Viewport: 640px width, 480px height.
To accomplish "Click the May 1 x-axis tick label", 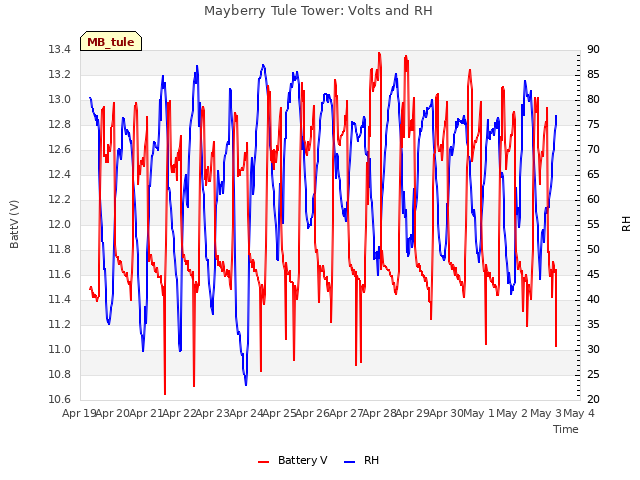I will point(479,413).
